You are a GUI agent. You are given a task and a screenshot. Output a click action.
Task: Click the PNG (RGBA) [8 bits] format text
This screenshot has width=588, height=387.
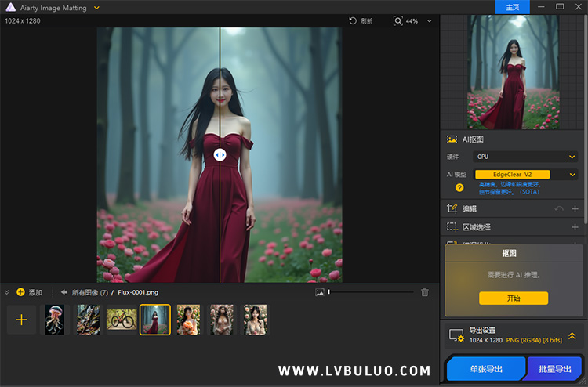coord(534,340)
